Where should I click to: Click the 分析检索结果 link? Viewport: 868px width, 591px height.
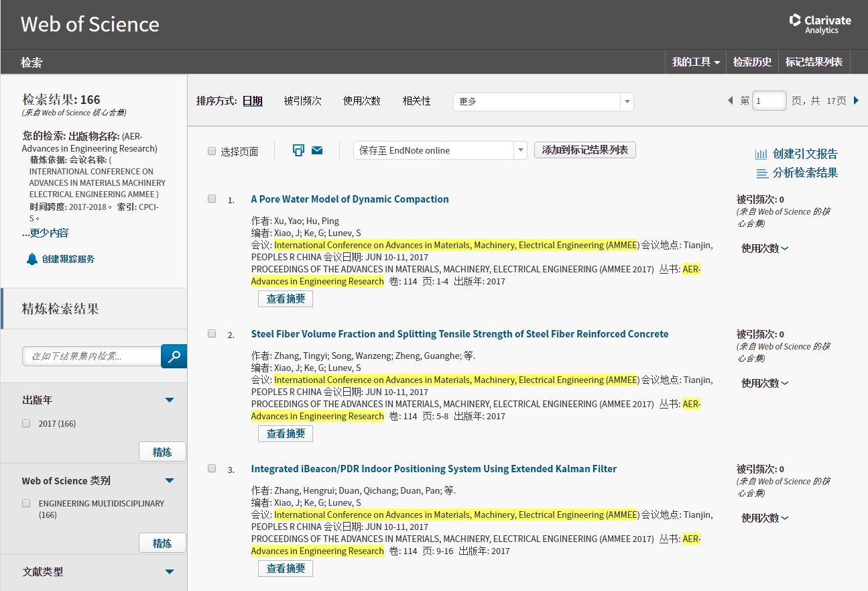pos(805,173)
